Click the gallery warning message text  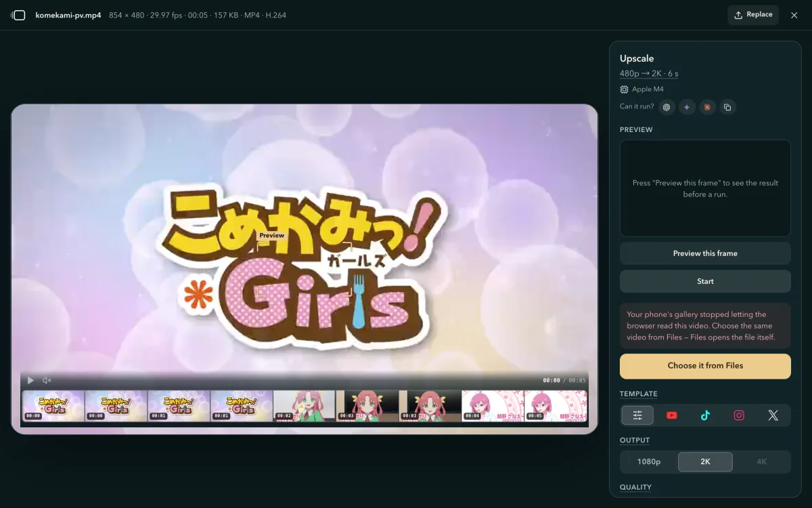(x=701, y=326)
